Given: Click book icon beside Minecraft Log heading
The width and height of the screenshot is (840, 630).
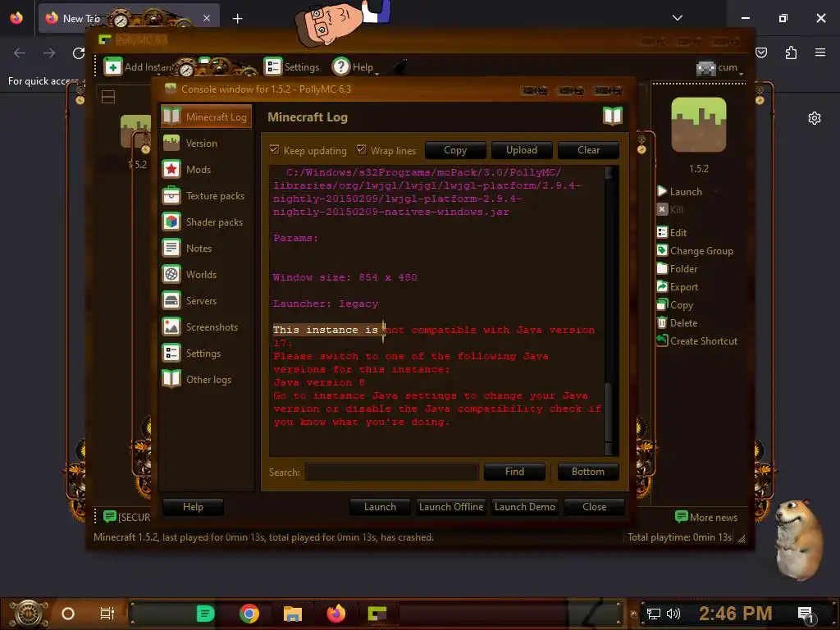Looking at the screenshot, I should point(612,116).
